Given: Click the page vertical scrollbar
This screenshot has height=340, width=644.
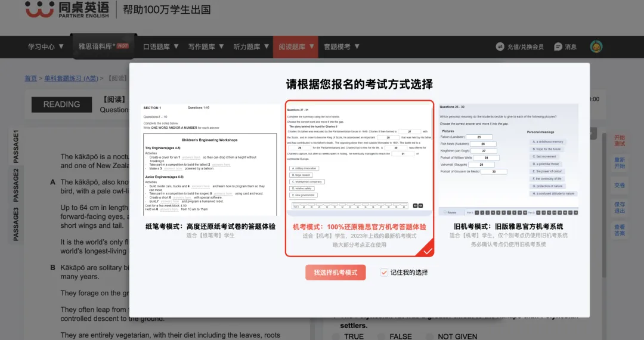Looking at the screenshot, I should [604, 205].
